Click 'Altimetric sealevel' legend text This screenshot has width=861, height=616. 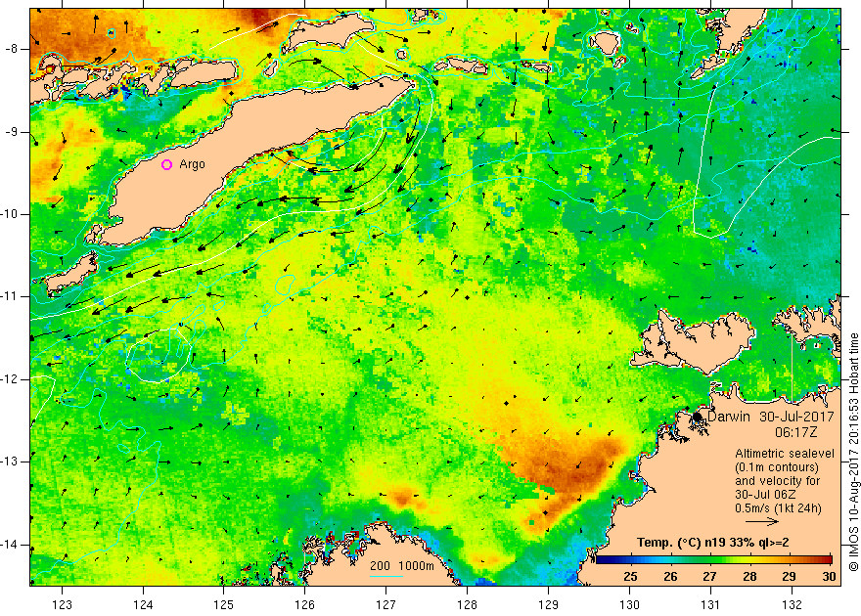(x=784, y=454)
